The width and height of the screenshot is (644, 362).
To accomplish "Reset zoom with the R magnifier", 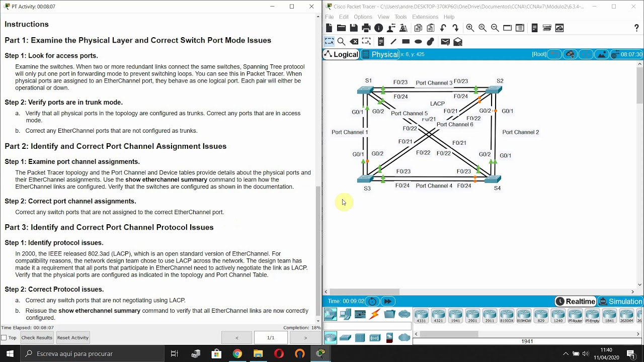I will tap(482, 28).
